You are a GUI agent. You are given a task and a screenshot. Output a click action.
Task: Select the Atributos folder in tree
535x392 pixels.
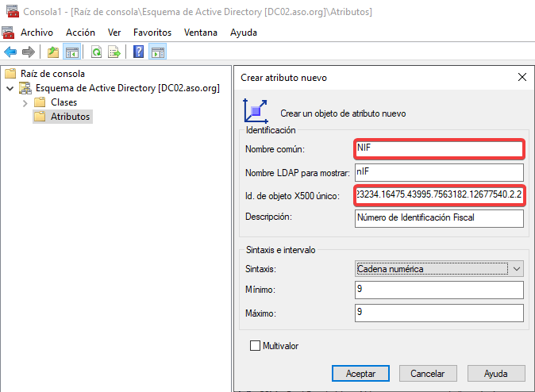pyautogui.click(x=70, y=117)
